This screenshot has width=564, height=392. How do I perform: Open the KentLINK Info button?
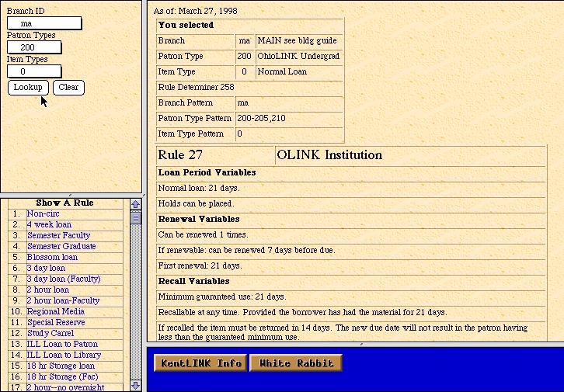coord(200,363)
